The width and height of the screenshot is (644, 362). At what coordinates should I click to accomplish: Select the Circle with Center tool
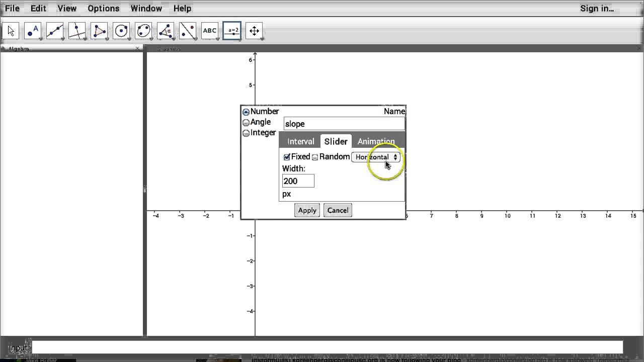click(x=121, y=31)
